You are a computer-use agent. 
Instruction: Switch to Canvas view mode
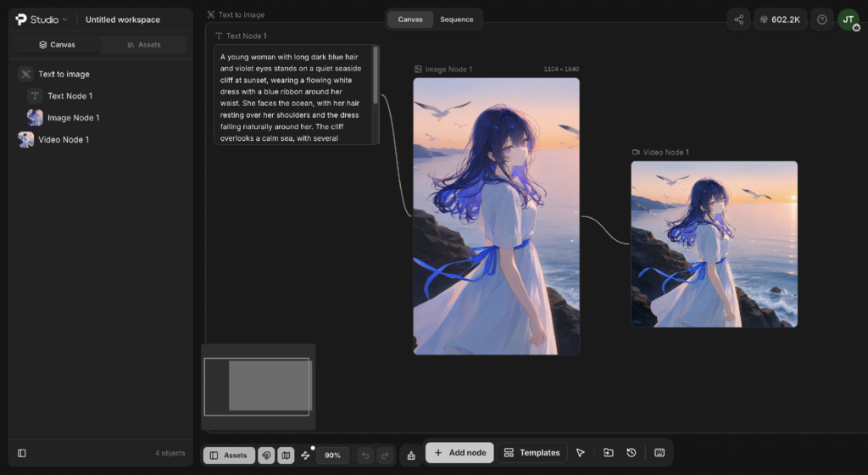pos(410,20)
